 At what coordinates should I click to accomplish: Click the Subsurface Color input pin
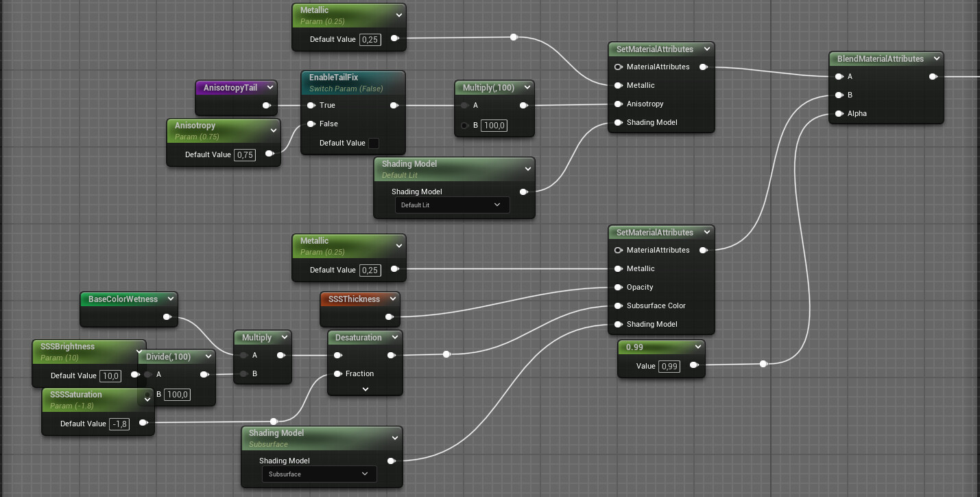619,305
